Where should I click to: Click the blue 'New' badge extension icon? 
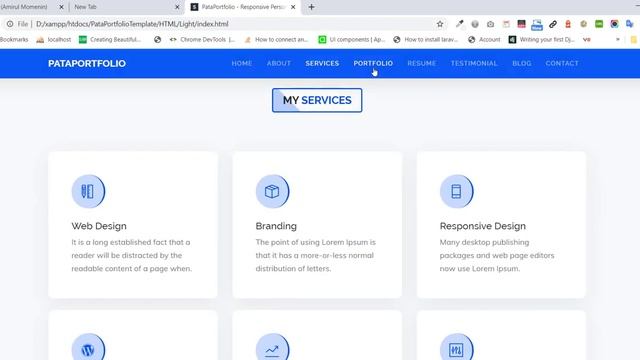[537, 25]
